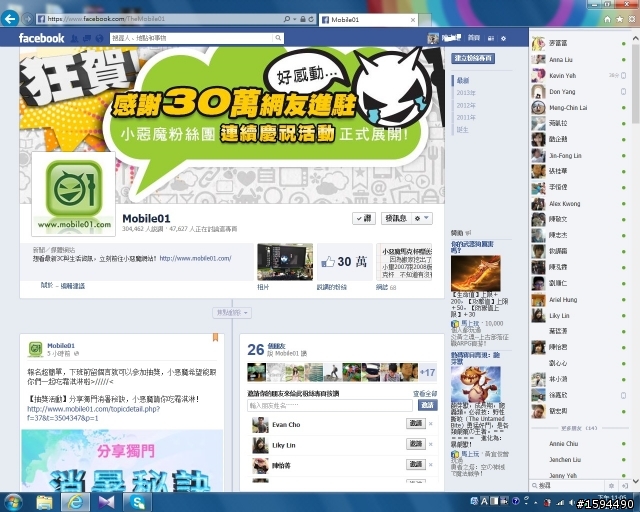Show hidden tray icons arrow
This screenshot has height=512, width=640.
(536, 503)
